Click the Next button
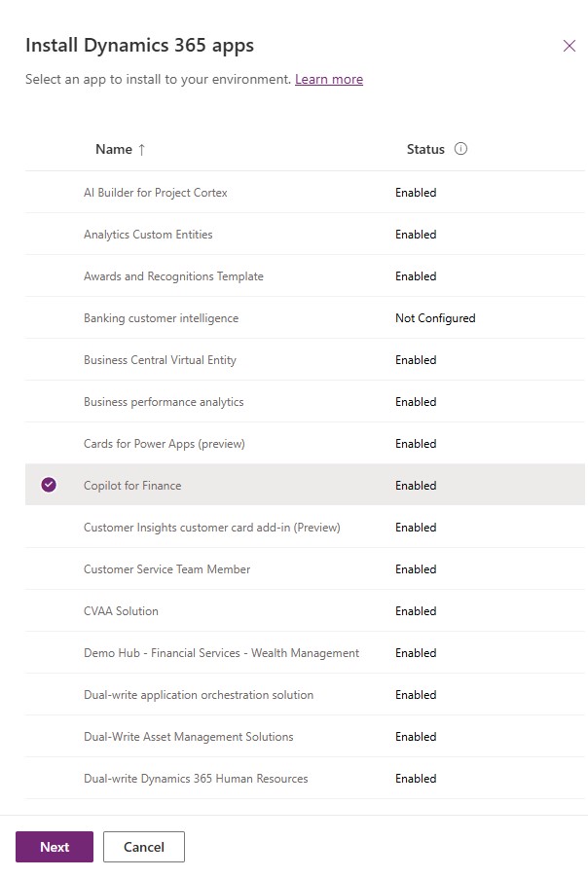Screen dimensions: 588x878 (x=55, y=847)
